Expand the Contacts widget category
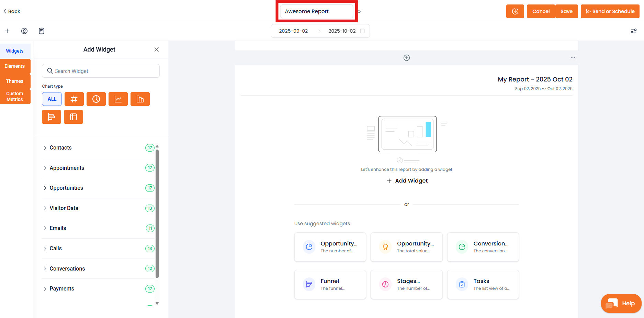 (61, 148)
